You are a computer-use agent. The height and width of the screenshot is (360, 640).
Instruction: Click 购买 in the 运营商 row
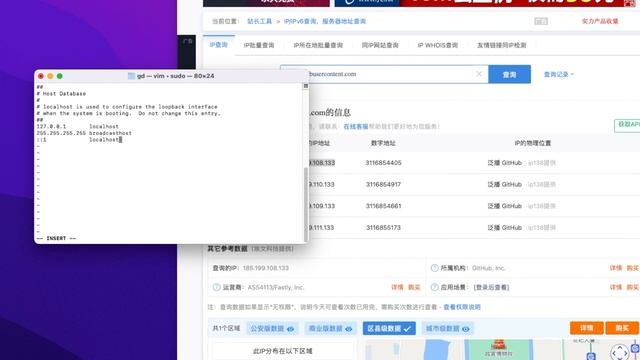(414, 287)
